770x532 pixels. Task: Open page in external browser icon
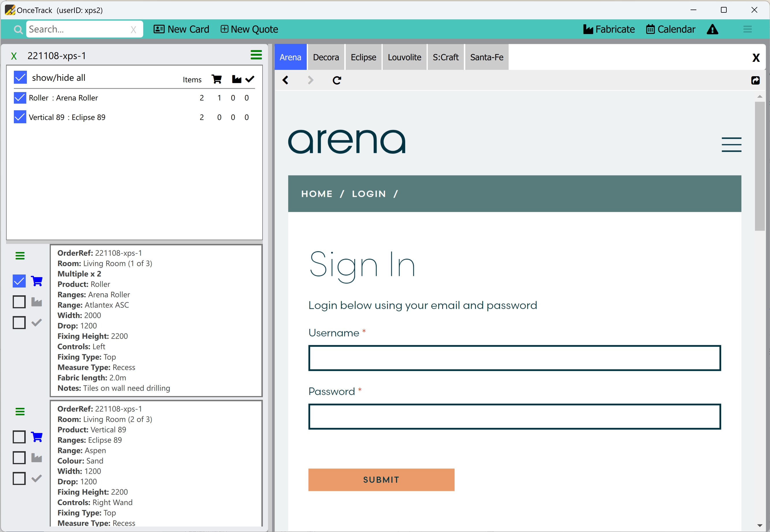[x=755, y=80]
